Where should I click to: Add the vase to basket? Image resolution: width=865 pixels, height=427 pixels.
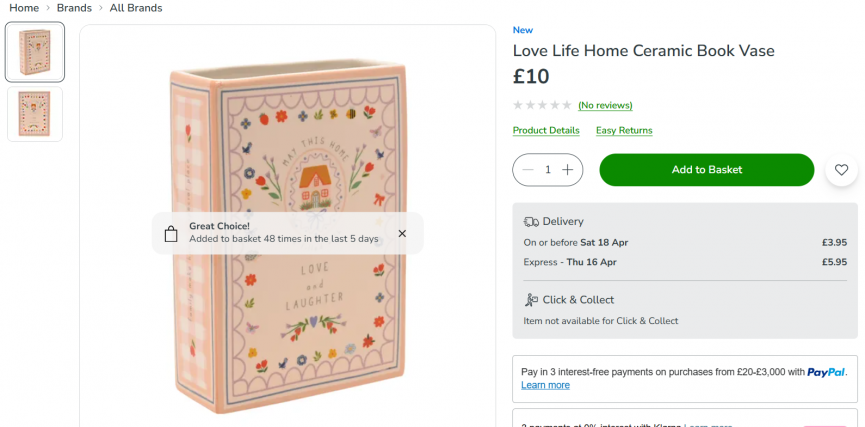click(706, 170)
